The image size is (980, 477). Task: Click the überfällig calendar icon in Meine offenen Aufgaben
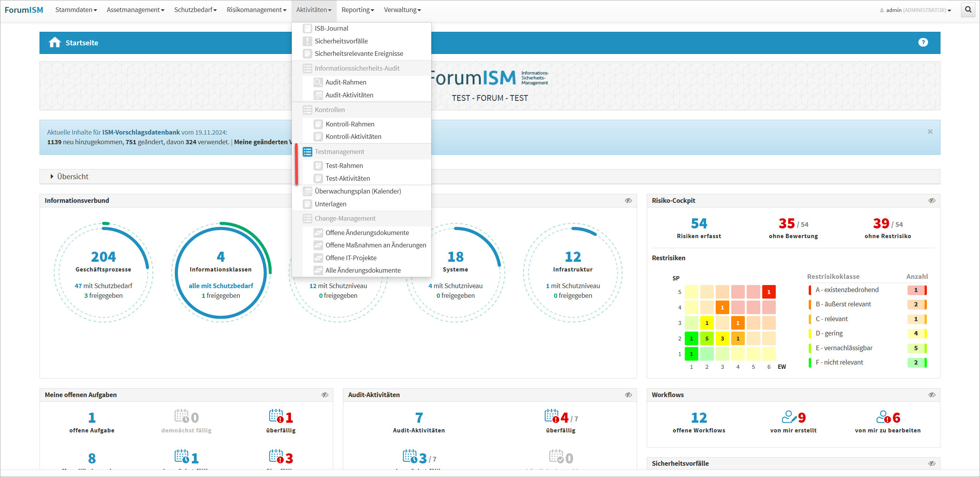coord(276,416)
